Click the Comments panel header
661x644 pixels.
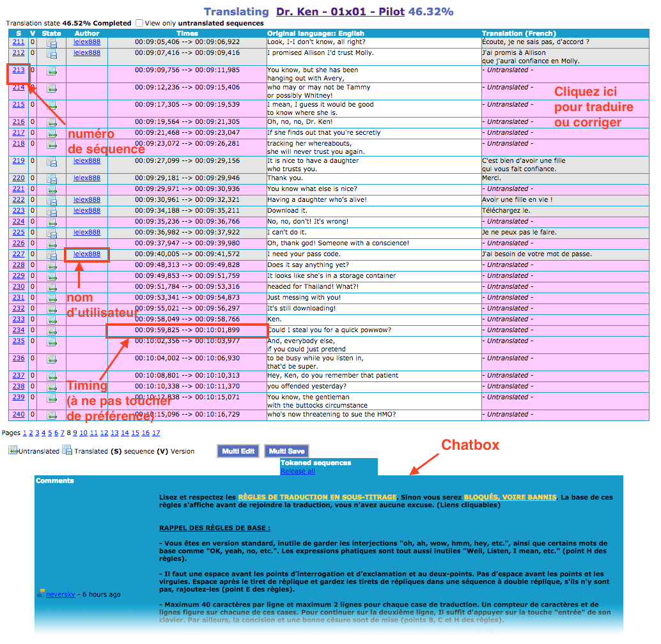click(x=55, y=480)
